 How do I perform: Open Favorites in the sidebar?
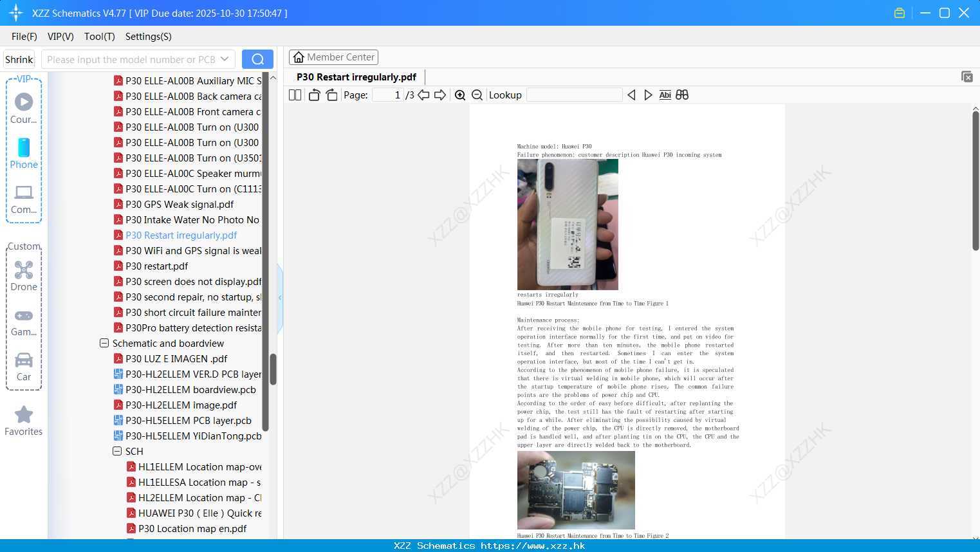pyautogui.click(x=24, y=421)
